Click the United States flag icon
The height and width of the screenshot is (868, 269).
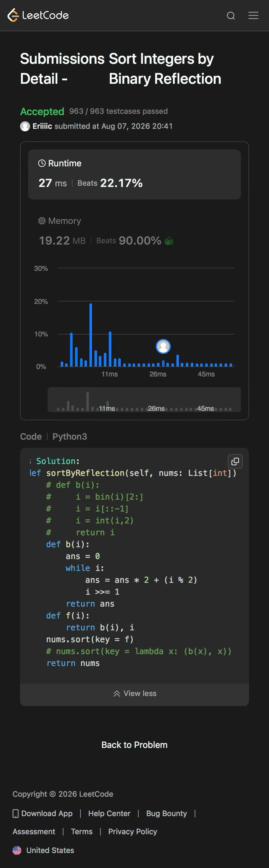(17, 850)
